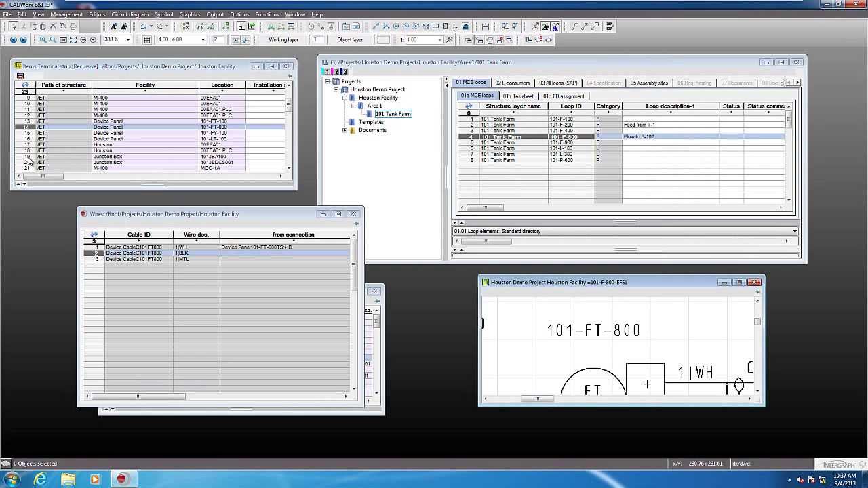The image size is (868, 488).
Task: Click the Windows Start button
Action: coord(12,479)
